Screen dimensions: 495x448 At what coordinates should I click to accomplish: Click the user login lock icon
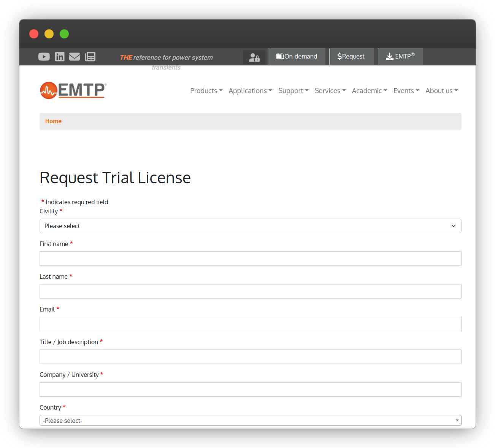click(x=254, y=57)
